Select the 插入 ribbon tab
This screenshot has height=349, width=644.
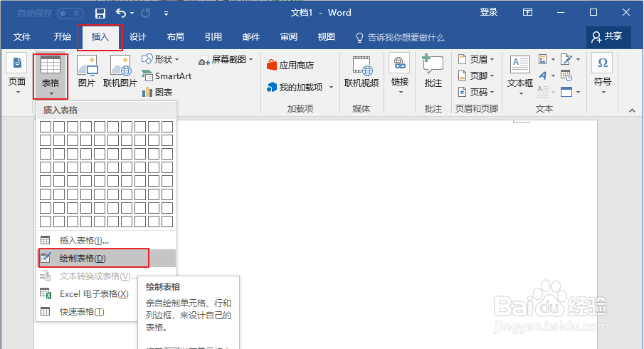tap(100, 37)
